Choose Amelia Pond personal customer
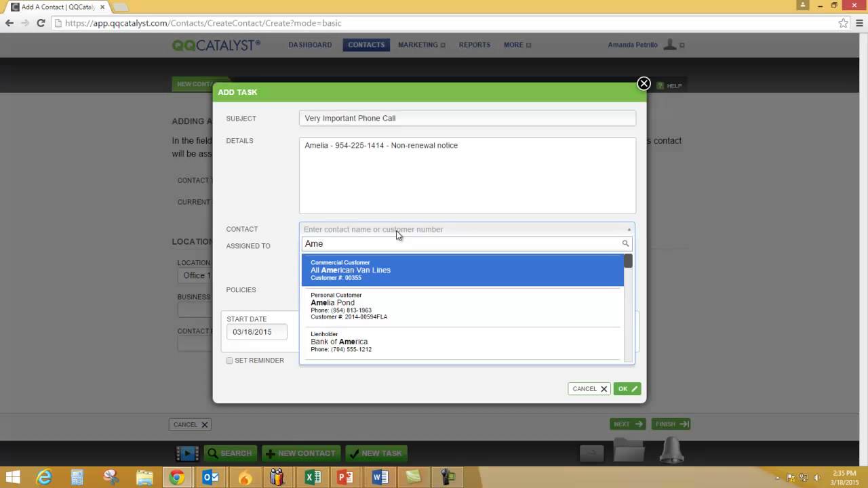The height and width of the screenshot is (488, 868). click(x=462, y=307)
